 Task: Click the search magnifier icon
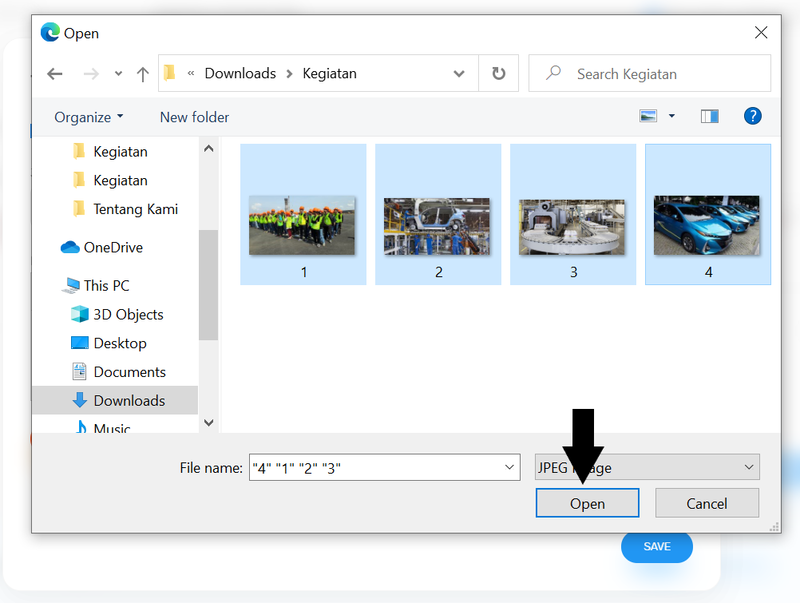[553, 73]
